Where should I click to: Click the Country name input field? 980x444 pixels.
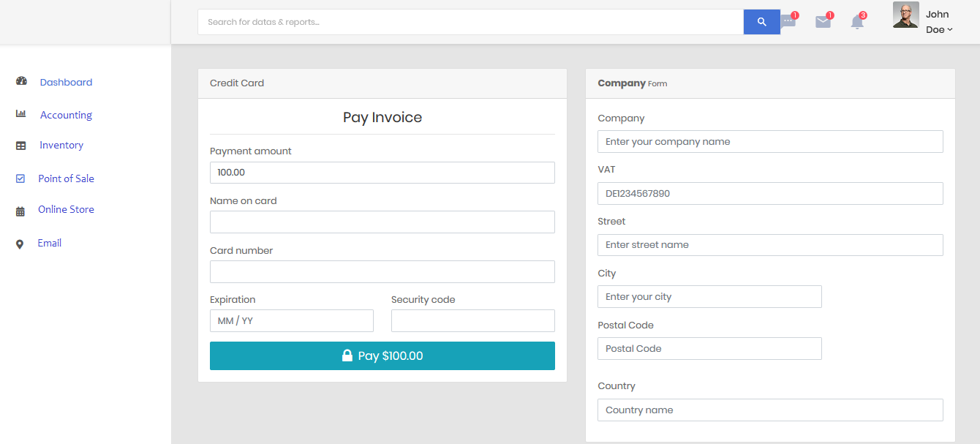(x=770, y=410)
